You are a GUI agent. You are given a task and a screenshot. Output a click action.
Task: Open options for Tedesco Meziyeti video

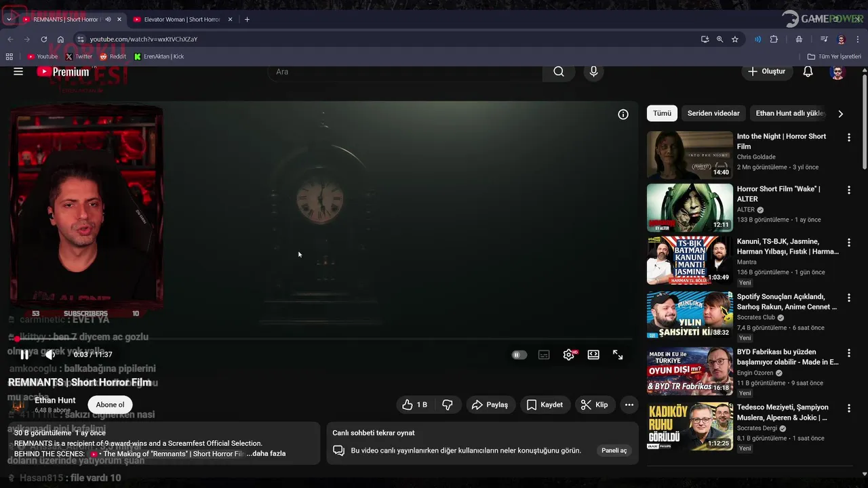click(x=848, y=409)
